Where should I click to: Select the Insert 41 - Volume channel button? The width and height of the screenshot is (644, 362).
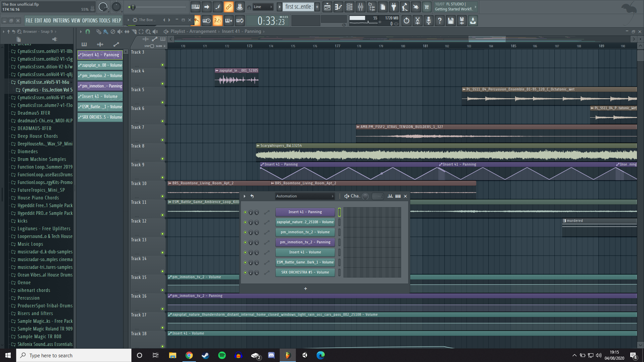click(x=305, y=252)
